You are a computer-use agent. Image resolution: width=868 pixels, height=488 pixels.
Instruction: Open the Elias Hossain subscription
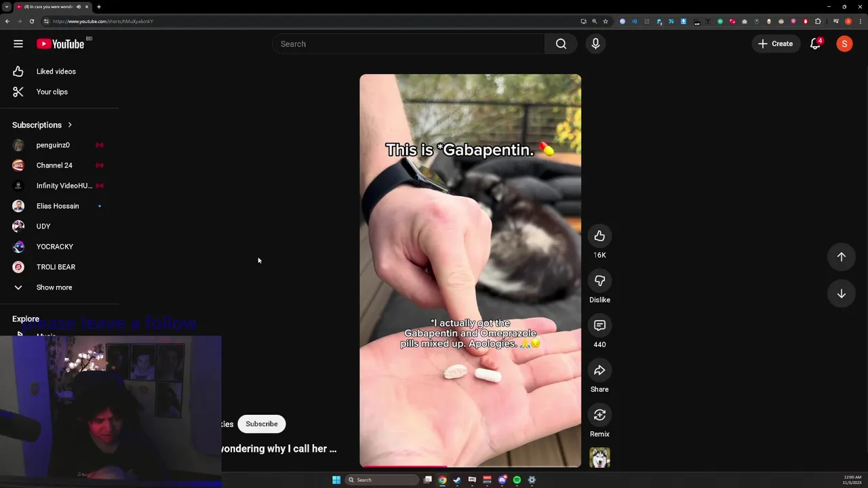tap(59, 206)
